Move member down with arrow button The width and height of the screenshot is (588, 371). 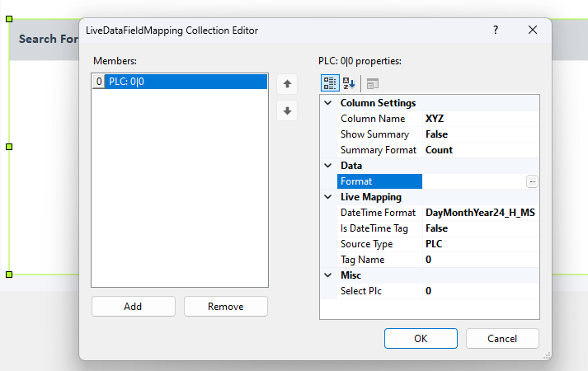[287, 110]
